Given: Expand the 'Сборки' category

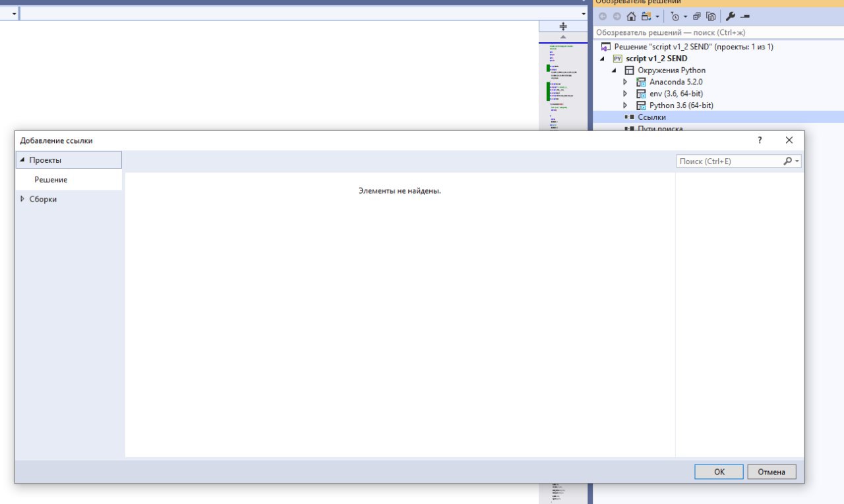Looking at the screenshot, I should click(x=22, y=199).
